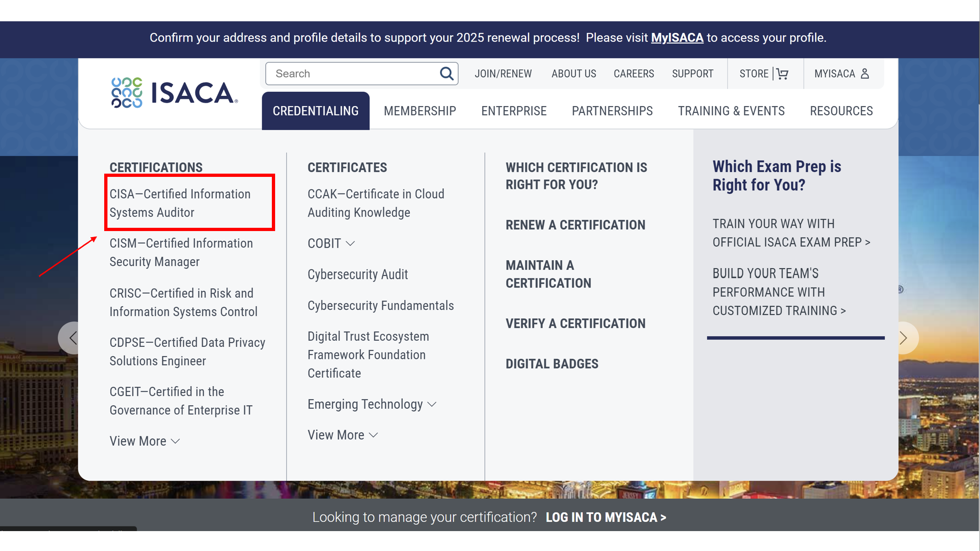Open the Cybersecurity Audit certificate link
This screenshot has height=551, width=980.
(358, 275)
